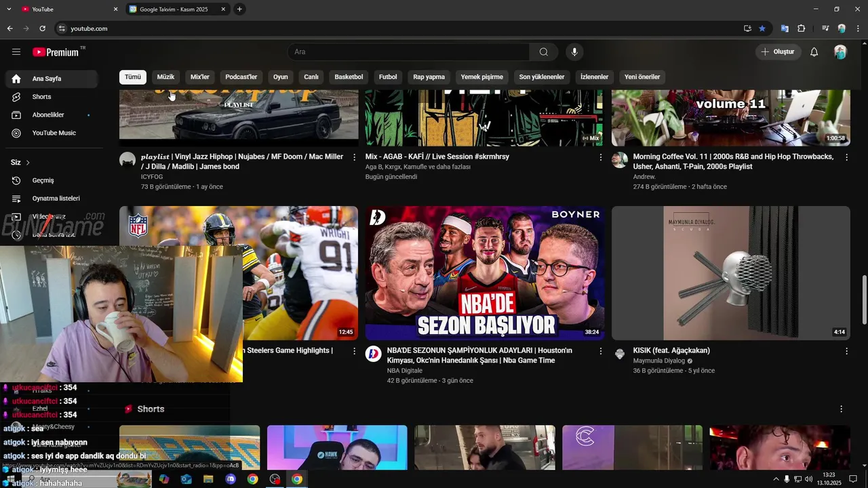
Task: Open a new browser tab
Action: (x=239, y=9)
